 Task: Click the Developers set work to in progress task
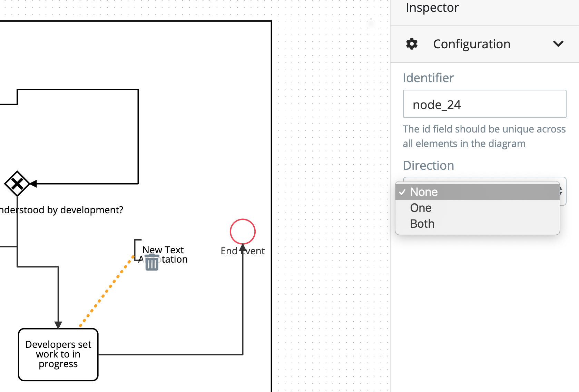[x=58, y=354]
